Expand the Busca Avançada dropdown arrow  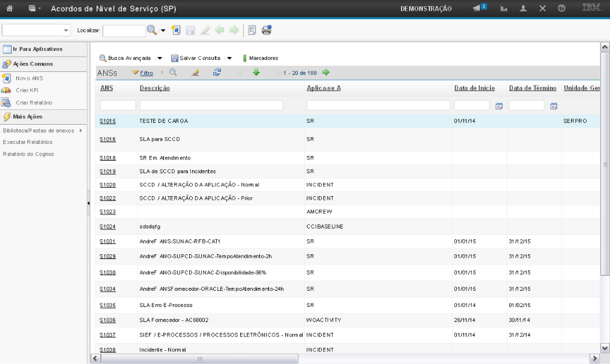[x=160, y=58]
